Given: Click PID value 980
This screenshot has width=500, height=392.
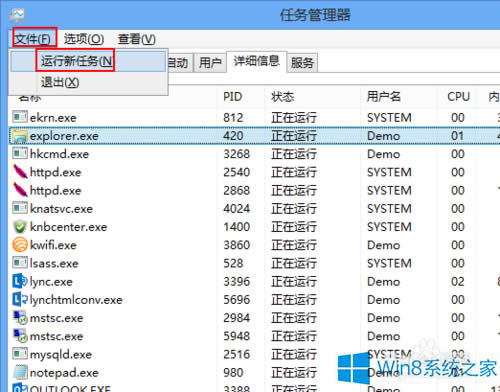Looking at the screenshot, I should (x=233, y=373).
